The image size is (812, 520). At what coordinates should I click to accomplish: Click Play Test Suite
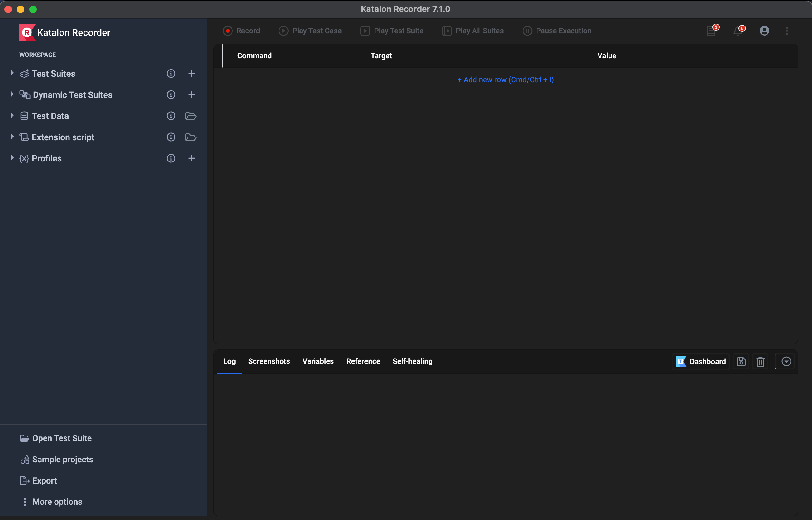(392, 31)
